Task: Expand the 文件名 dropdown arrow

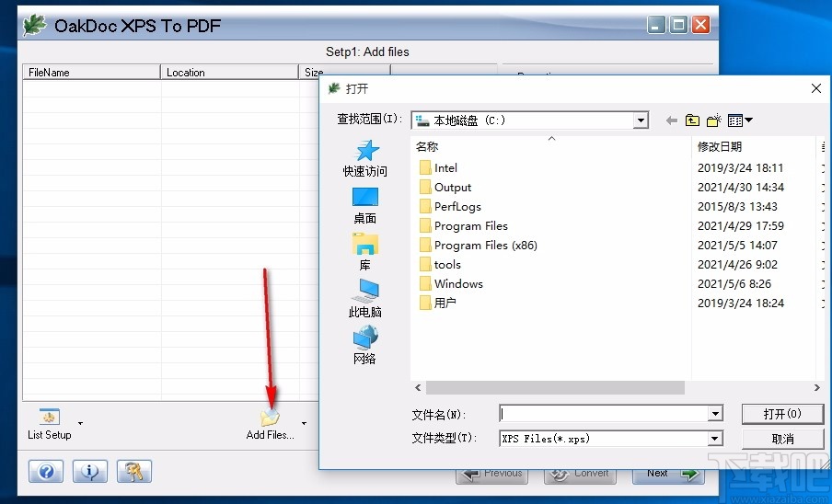Action: [715, 413]
